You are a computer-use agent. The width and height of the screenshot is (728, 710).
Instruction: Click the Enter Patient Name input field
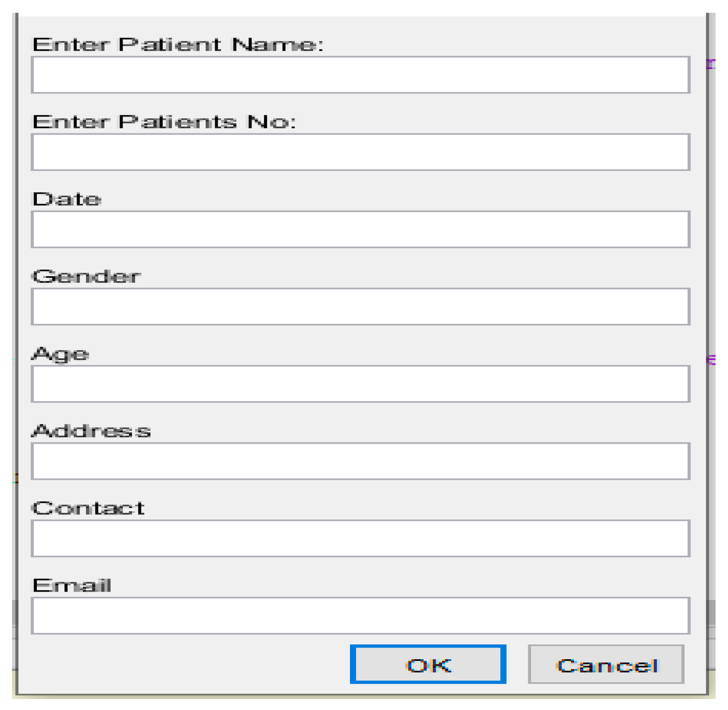360,75
